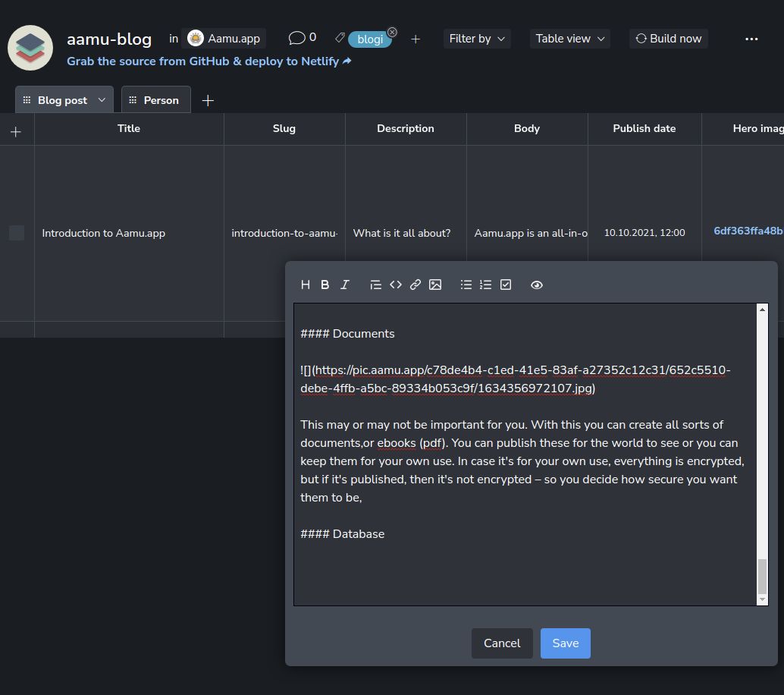The image size is (784, 695).
Task: Click the Description column header
Action: [x=406, y=128]
